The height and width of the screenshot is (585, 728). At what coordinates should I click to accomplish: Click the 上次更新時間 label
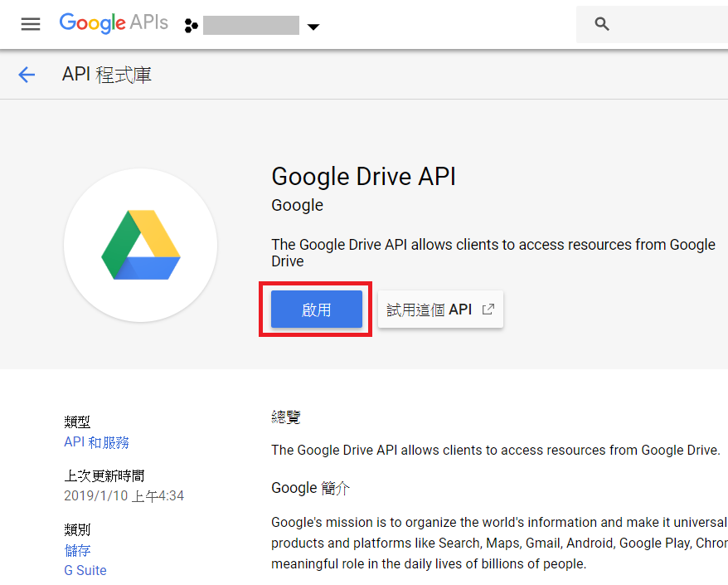pos(104,475)
